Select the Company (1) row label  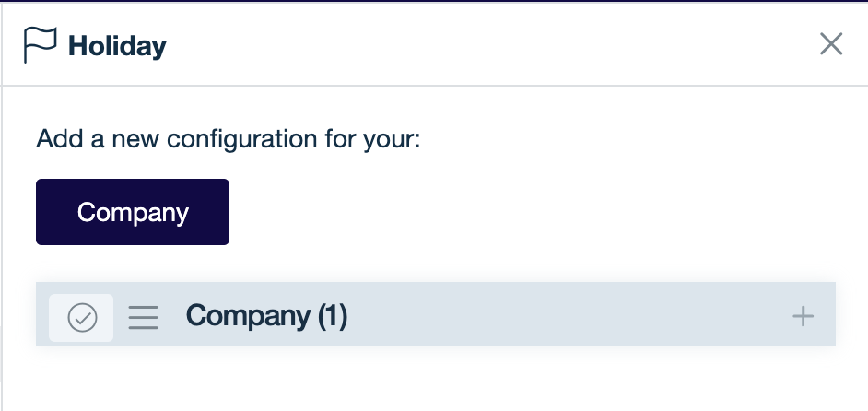(266, 316)
